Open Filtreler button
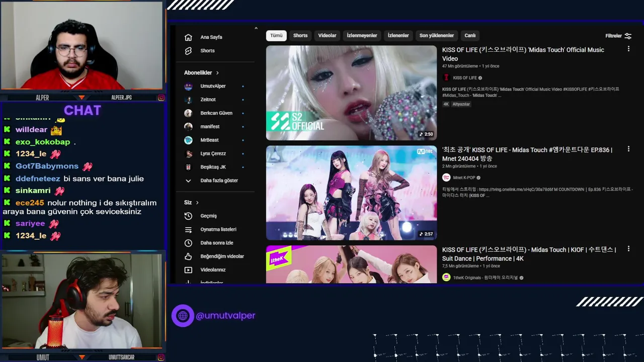 (618, 36)
